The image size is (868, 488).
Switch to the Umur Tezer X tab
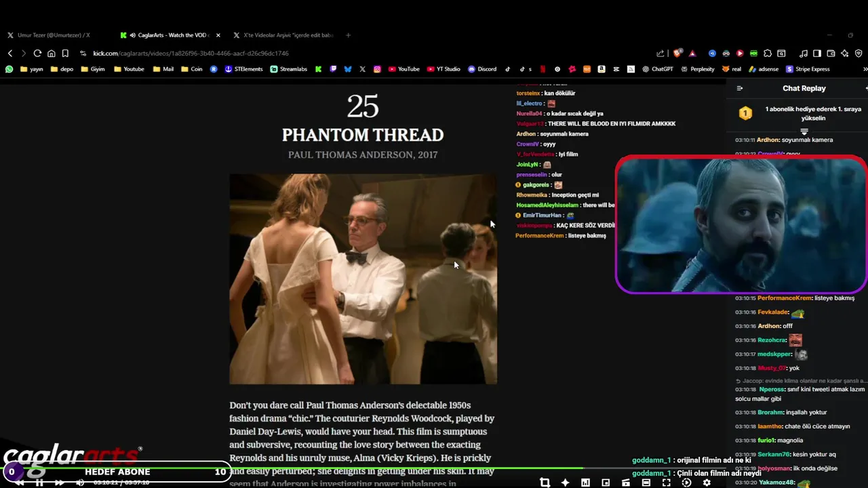pyautogui.click(x=48, y=35)
